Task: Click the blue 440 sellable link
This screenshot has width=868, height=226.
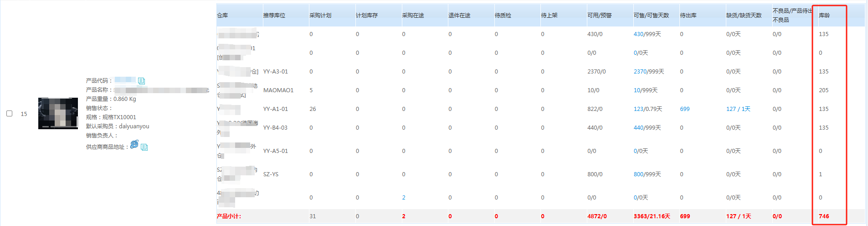Action: (x=638, y=128)
